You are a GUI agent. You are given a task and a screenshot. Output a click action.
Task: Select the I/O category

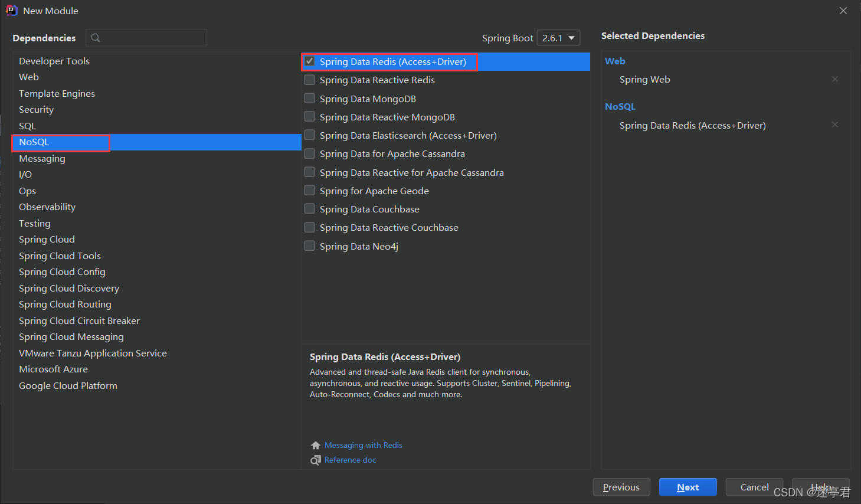coord(157,175)
